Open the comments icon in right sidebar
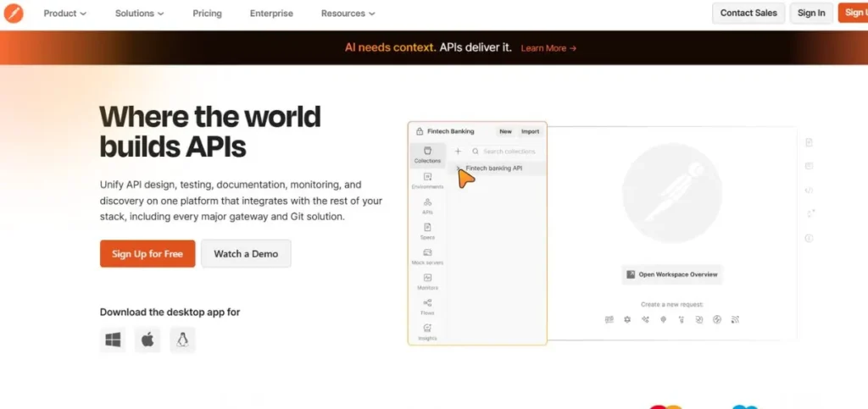The image size is (868, 409). click(x=809, y=166)
